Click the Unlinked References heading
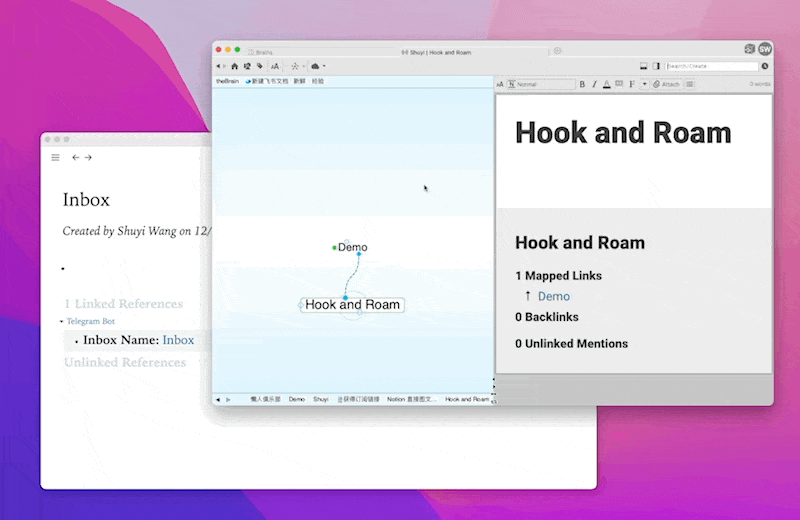Viewport: 800px width, 520px height. pos(125,362)
